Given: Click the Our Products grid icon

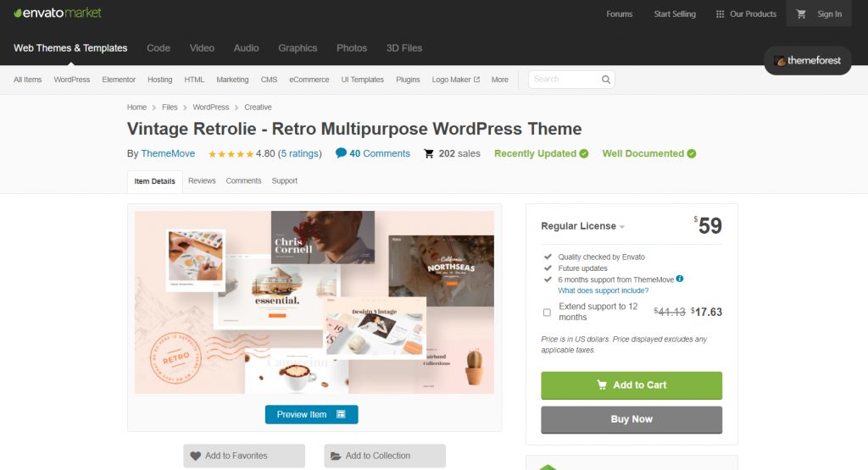Looking at the screenshot, I should [x=720, y=14].
